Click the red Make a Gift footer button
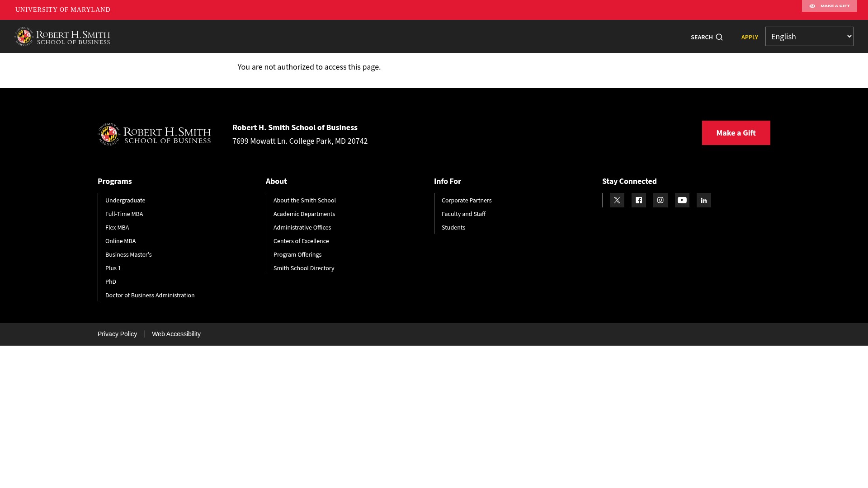The width and height of the screenshot is (868, 488). pyautogui.click(x=736, y=133)
